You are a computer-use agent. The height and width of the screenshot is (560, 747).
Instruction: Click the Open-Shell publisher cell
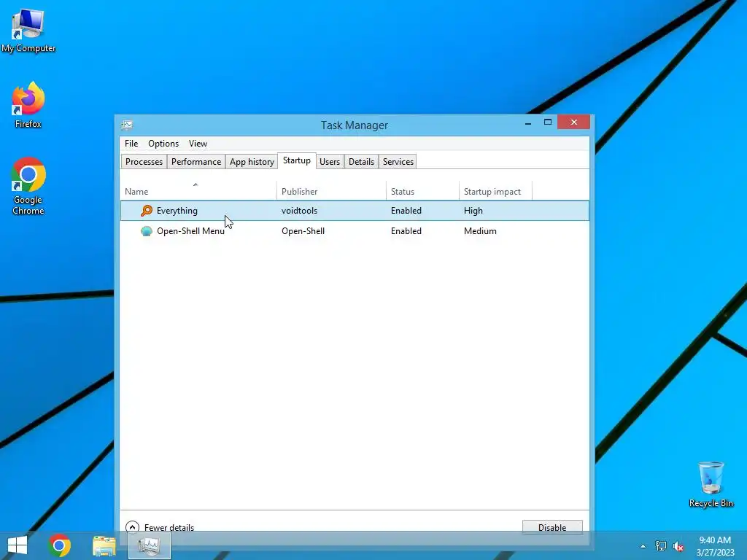(x=303, y=231)
